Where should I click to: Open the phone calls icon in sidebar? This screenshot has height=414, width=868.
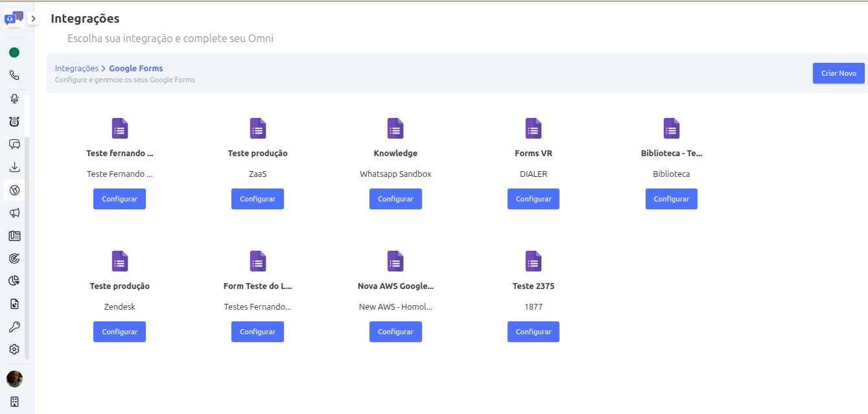pos(14,75)
